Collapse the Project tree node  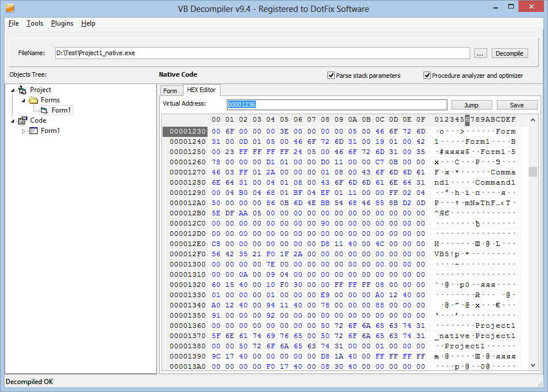[x=13, y=90]
